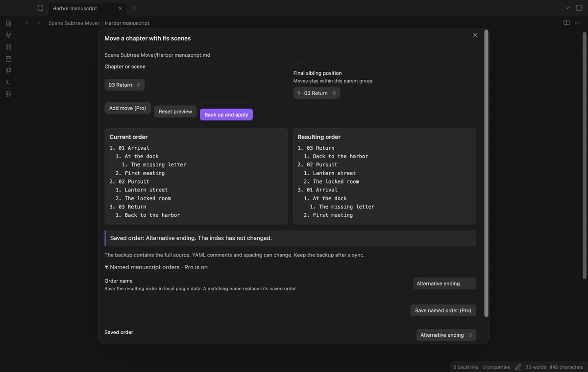Open quick switcher file icon in left ribbon
Screen dimensions: 588x372
coord(8,23)
